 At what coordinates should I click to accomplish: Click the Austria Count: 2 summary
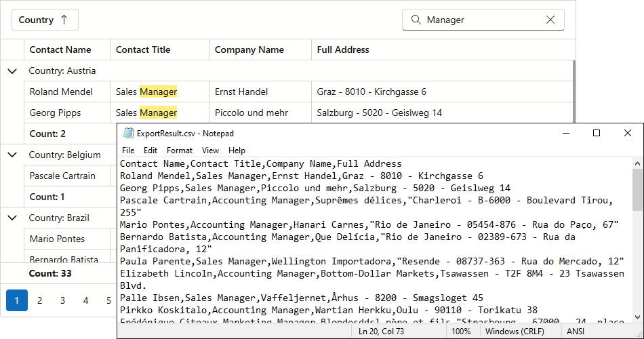pos(47,134)
